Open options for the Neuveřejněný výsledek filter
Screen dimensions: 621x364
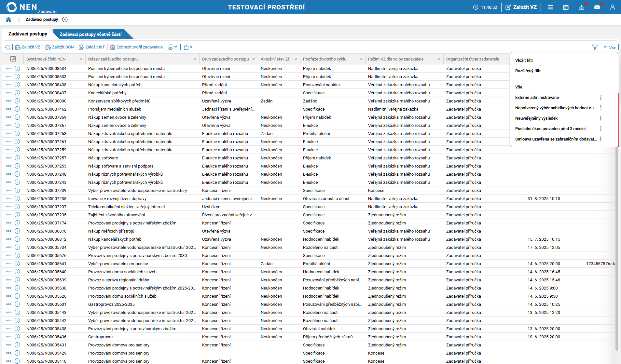click(x=601, y=118)
